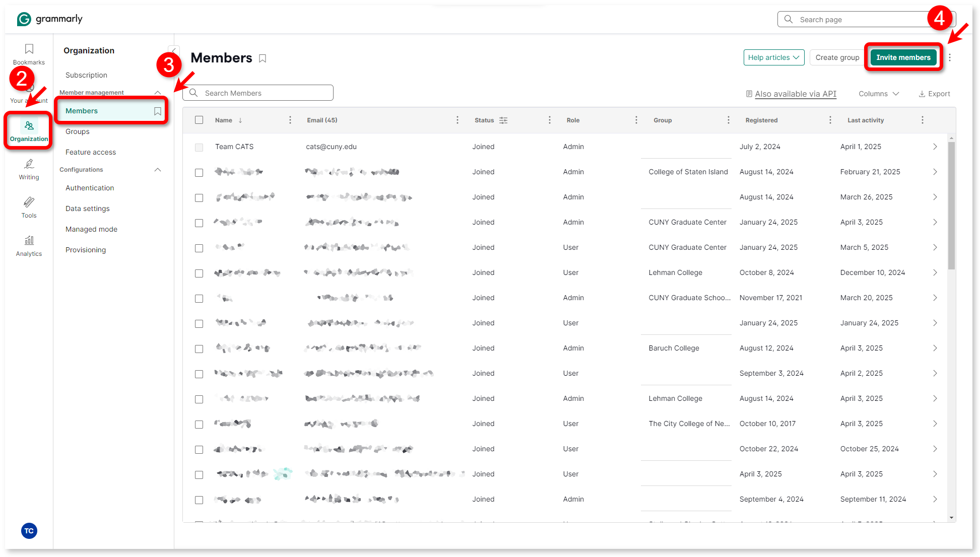The height and width of the screenshot is (557, 980).
Task: Click the cats@cuny.edu email cell
Action: tap(331, 147)
